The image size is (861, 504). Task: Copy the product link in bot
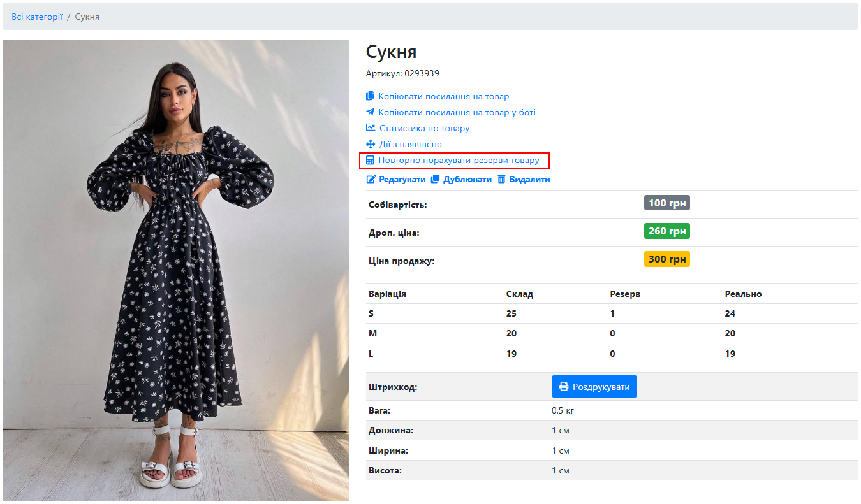click(457, 112)
